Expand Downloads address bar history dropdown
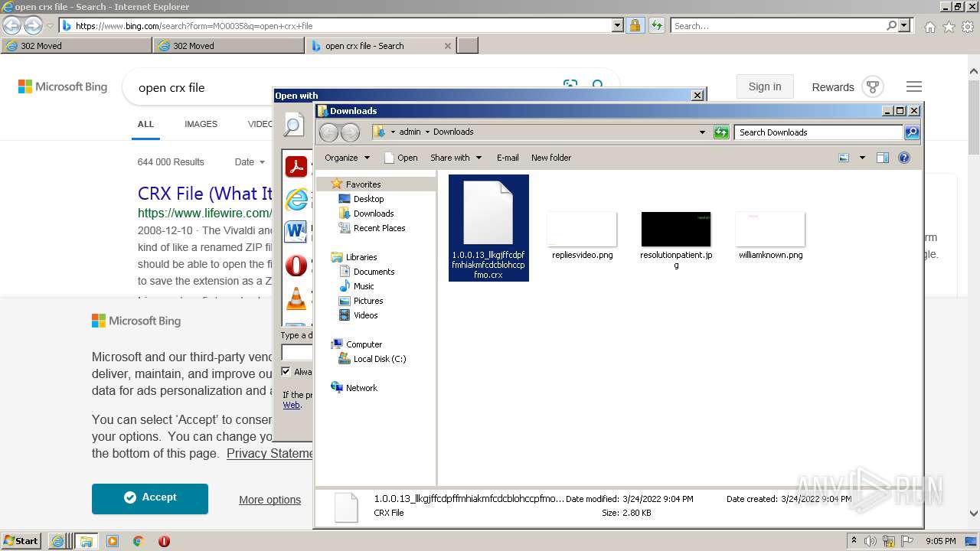Viewport: 980px width, 551px height. point(702,132)
